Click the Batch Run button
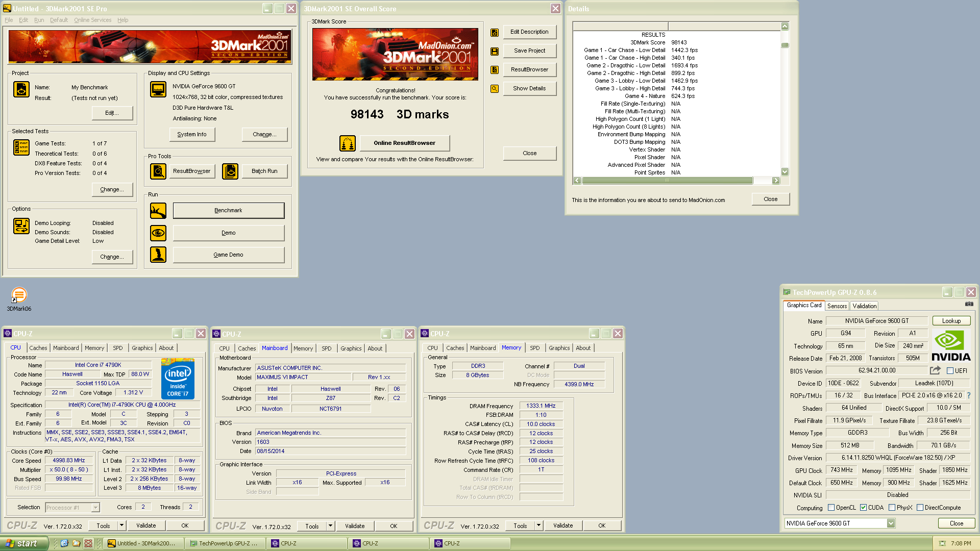The height and width of the screenshot is (551, 980). coord(264,171)
